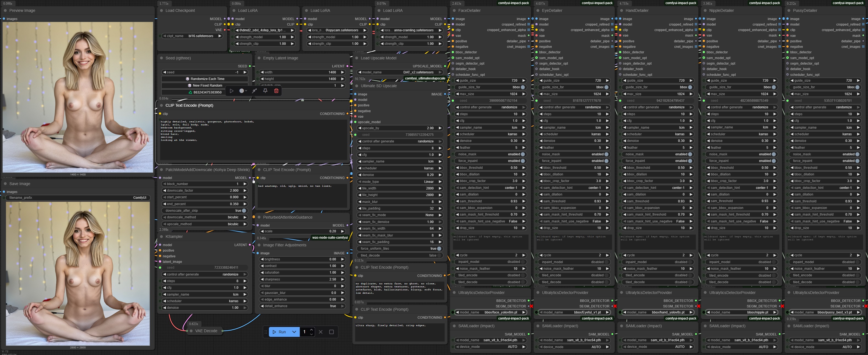868x355 pixels.
Task: Click the FaceDetailer wildcard spec text box
Action: [x=490, y=242]
